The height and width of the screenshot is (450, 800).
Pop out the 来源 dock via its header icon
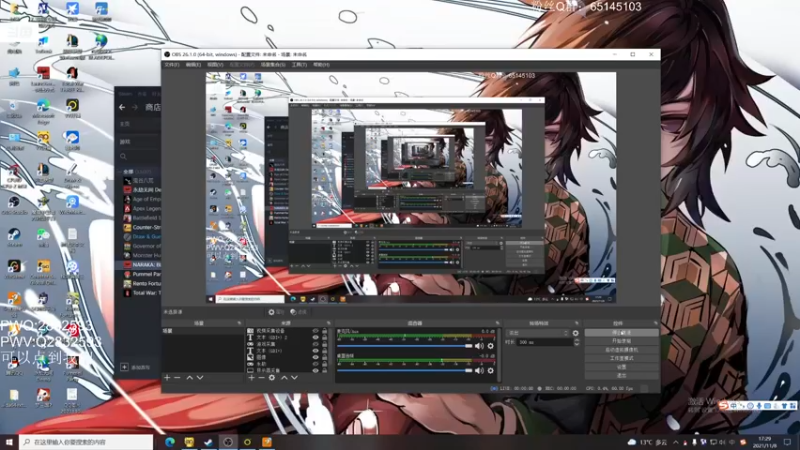click(329, 323)
